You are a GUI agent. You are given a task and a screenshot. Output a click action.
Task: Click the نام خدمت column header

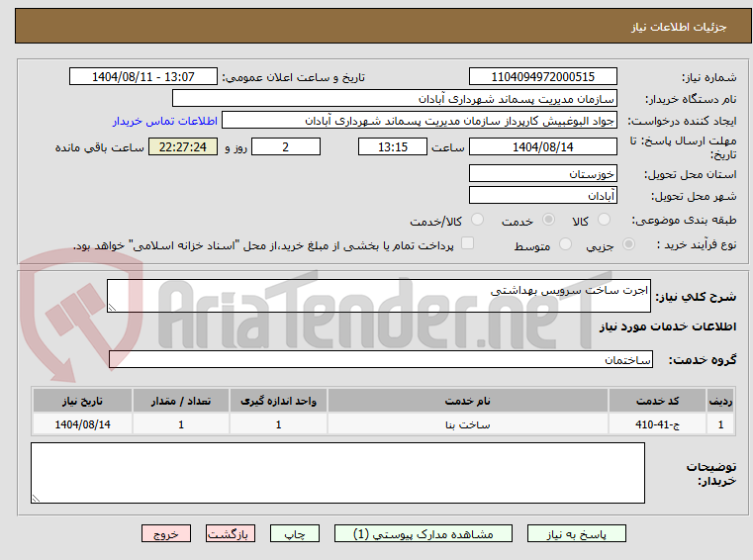pos(468,401)
